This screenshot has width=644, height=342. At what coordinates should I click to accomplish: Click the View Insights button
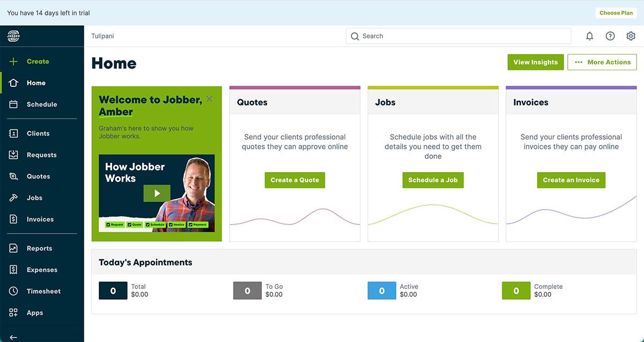(535, 62)
